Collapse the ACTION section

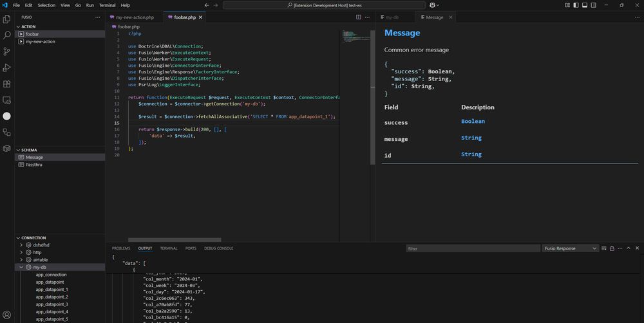point(18,26)
